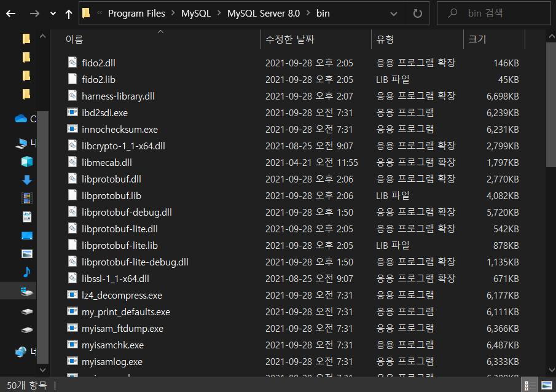Select libprotobuf-debug.dll file
The height and width of the screenshot is (392, 556).
[127, 212]
